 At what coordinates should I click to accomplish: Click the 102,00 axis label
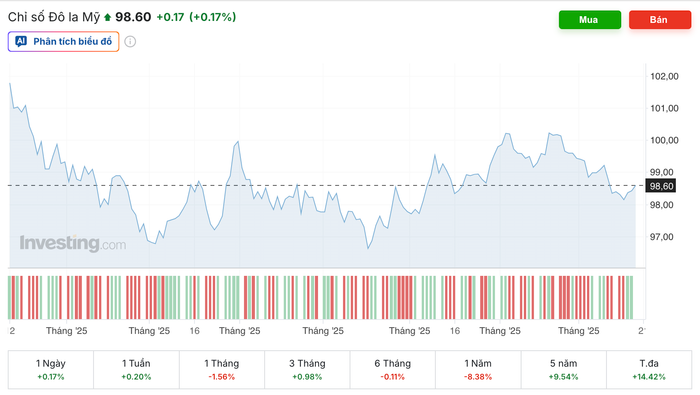point(664,76)
